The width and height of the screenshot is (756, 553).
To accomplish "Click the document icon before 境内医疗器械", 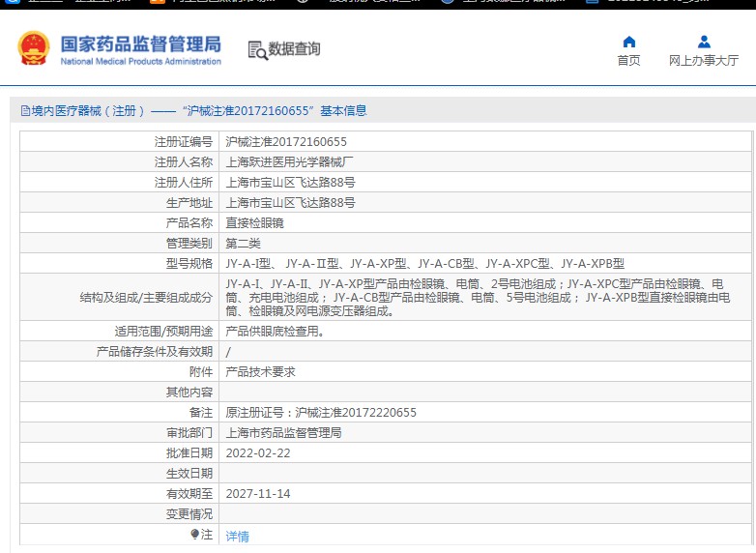I will click(25, 111).
